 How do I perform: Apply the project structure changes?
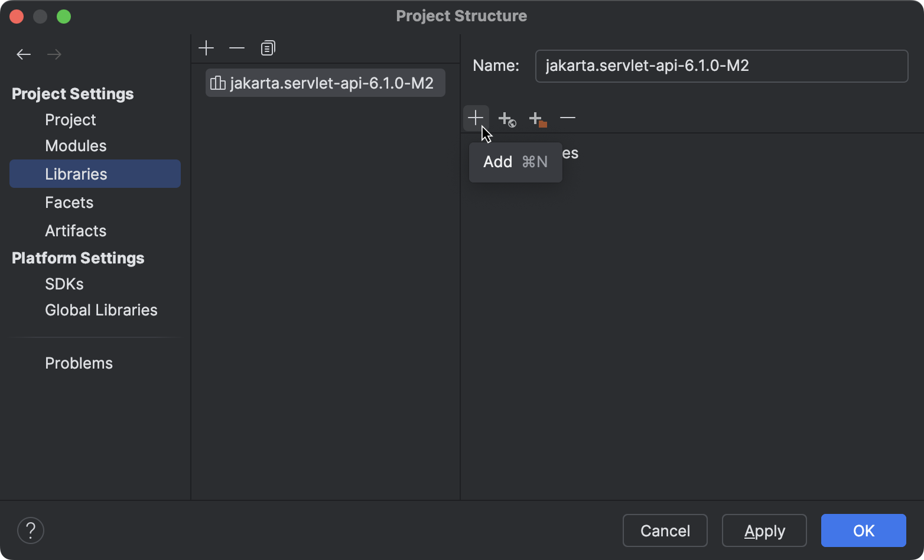pos(764,530)
